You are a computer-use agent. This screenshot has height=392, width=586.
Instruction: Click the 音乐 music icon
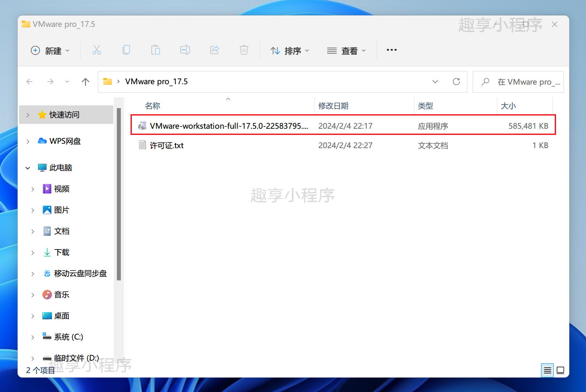click(47, 295)
